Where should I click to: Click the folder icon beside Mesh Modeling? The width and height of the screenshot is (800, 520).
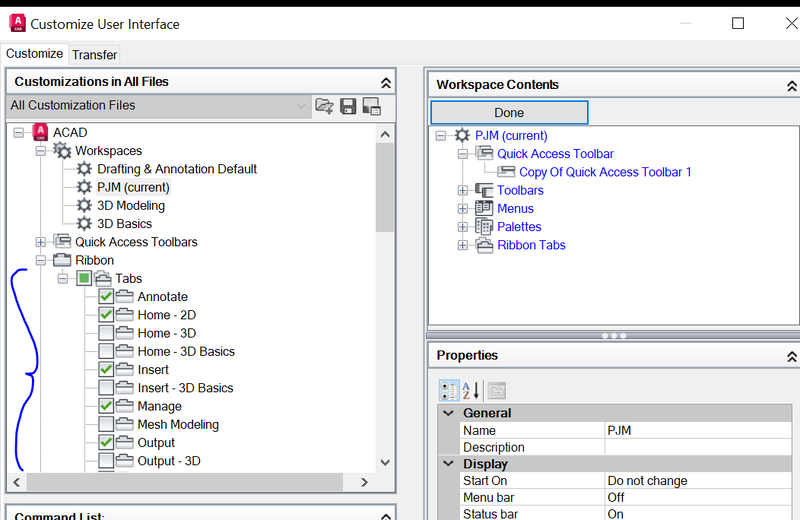point(124,424)
